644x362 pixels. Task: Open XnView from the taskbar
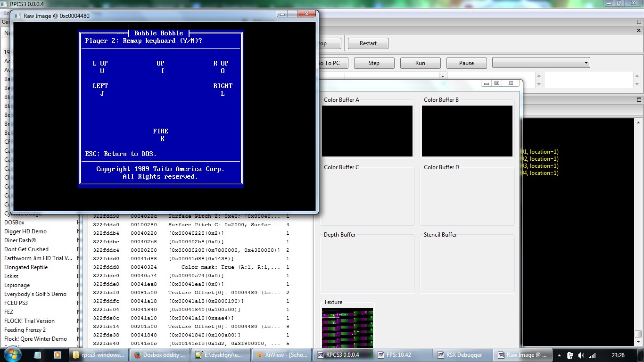(281, 355)
